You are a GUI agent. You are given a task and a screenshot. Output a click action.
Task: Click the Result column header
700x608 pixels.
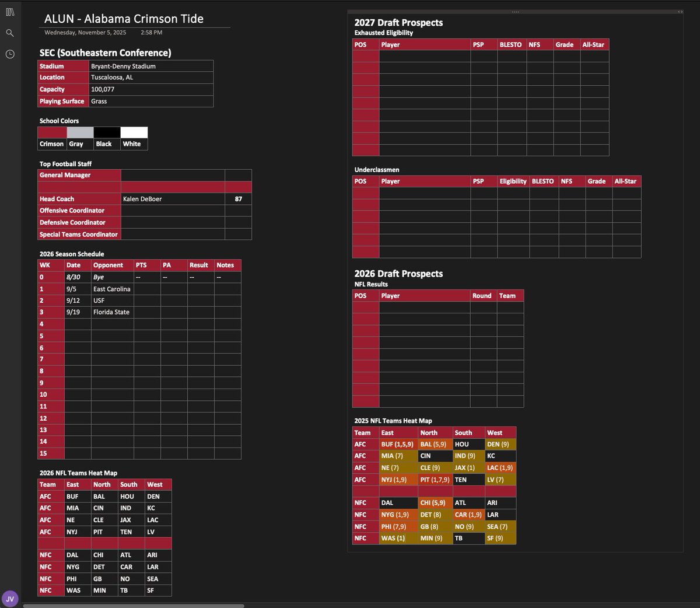[201, 265]
